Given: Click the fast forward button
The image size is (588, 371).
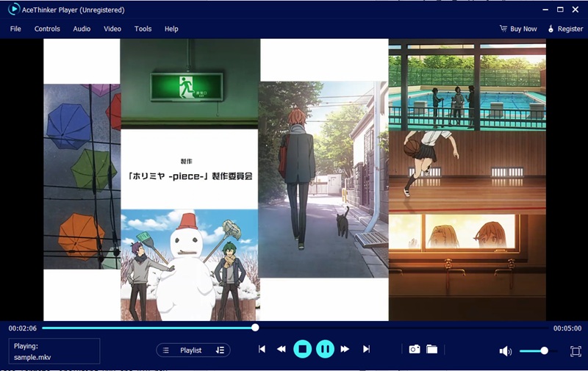Looking at the screenshot, I should click(345, 350).
